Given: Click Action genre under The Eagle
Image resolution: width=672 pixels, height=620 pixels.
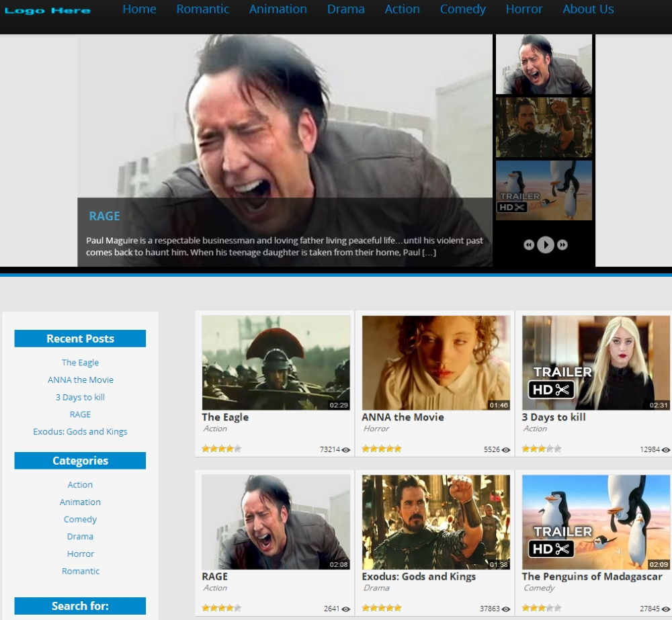Looking at the screenshot, I should click(215, 429).
